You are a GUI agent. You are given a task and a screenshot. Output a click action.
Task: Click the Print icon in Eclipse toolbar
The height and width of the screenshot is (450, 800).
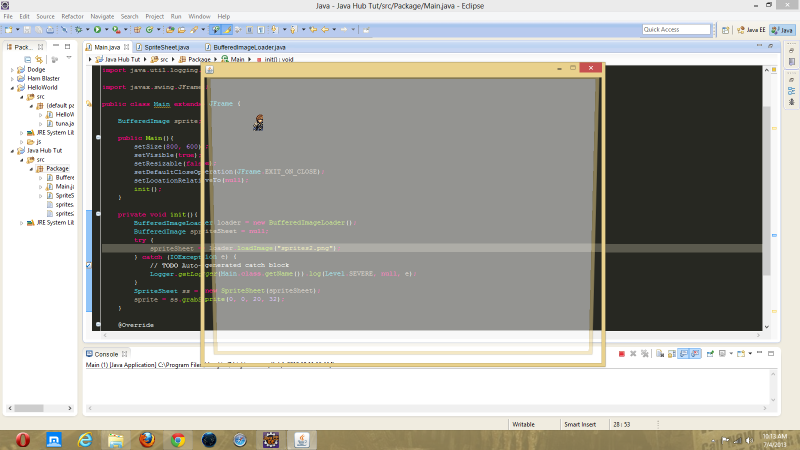pos(50,30)
